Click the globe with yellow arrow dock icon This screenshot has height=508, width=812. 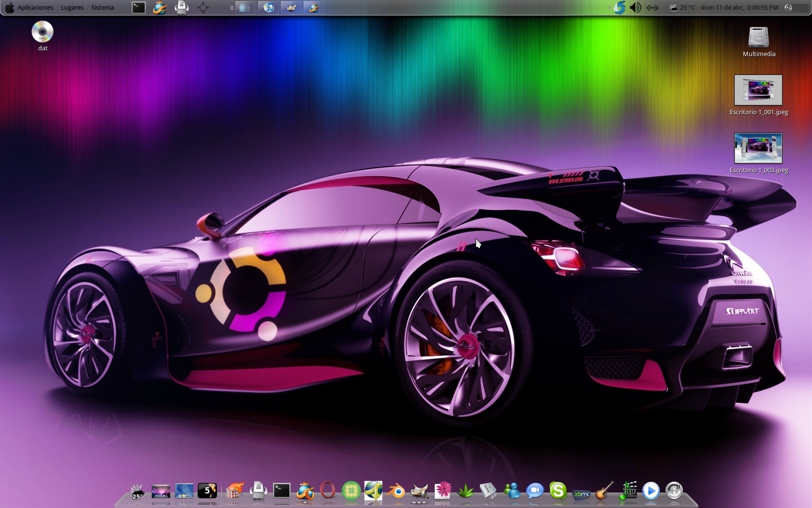[374, 491]
